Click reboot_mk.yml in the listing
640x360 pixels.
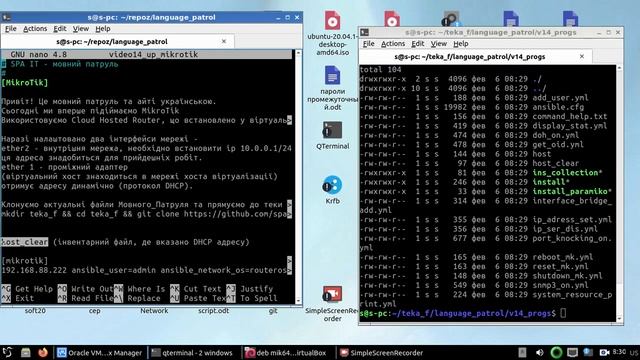(562, 257)
